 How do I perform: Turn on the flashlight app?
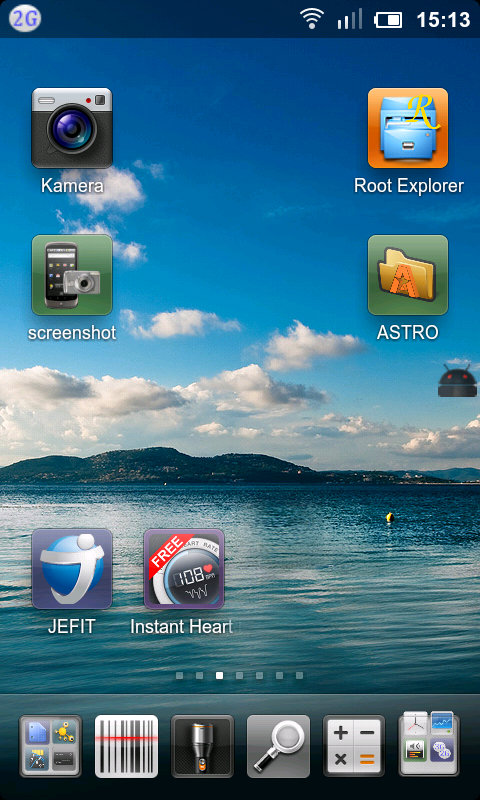[x=203, y=745]
